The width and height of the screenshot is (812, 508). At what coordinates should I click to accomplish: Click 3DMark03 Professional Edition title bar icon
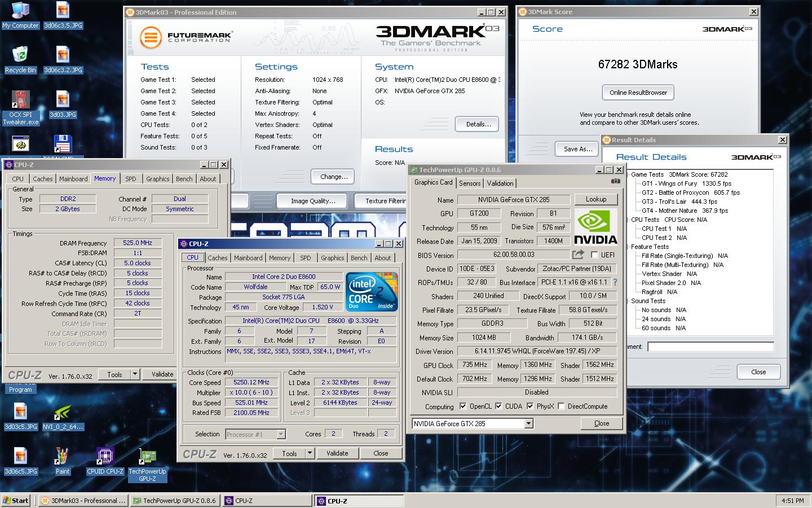[130, 12]
